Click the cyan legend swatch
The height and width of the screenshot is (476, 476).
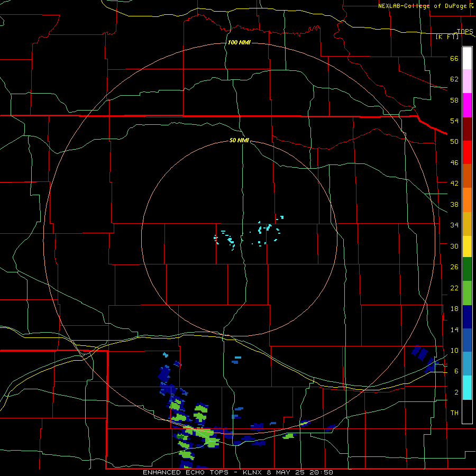pyautogui.click(x=467, y=387)
